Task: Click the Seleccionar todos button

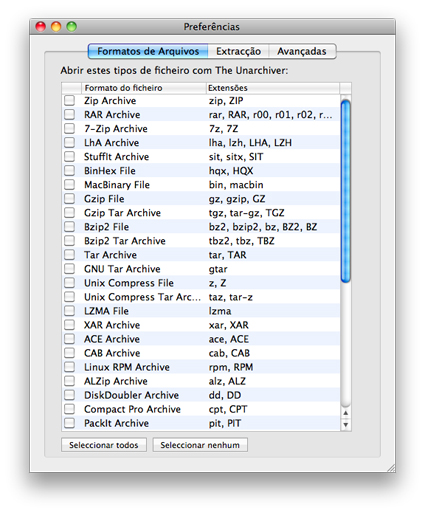Action: (x=104, y=445)
